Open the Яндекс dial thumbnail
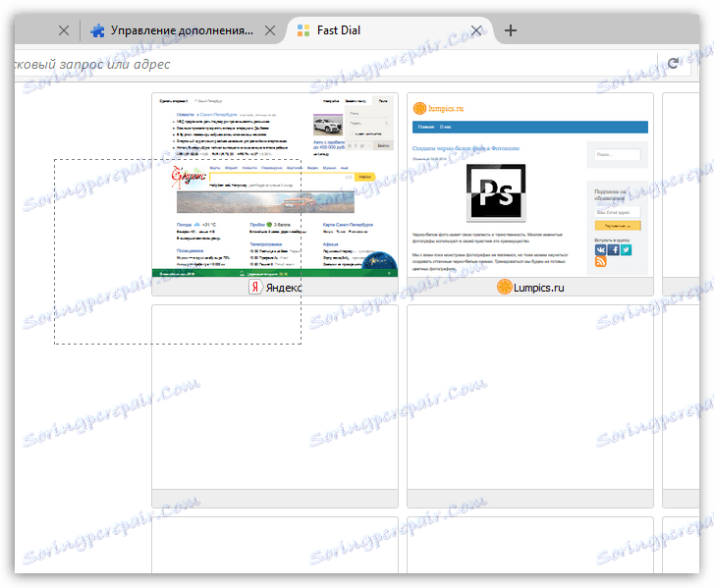Viewport: 714px width, 588px height. pos(275,185)
